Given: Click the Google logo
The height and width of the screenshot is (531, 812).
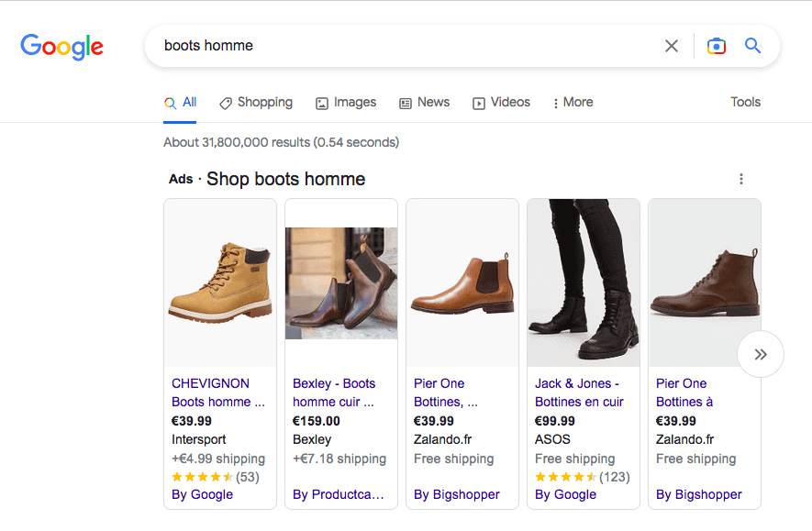Looking at the screenshot, I should click(62, 47).
